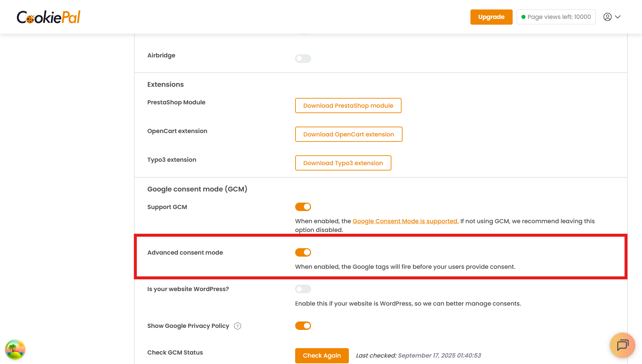The height and width of the screenshot is (364, 642).
Task: Click the green status dot near page views
Action: coord(523,17)
